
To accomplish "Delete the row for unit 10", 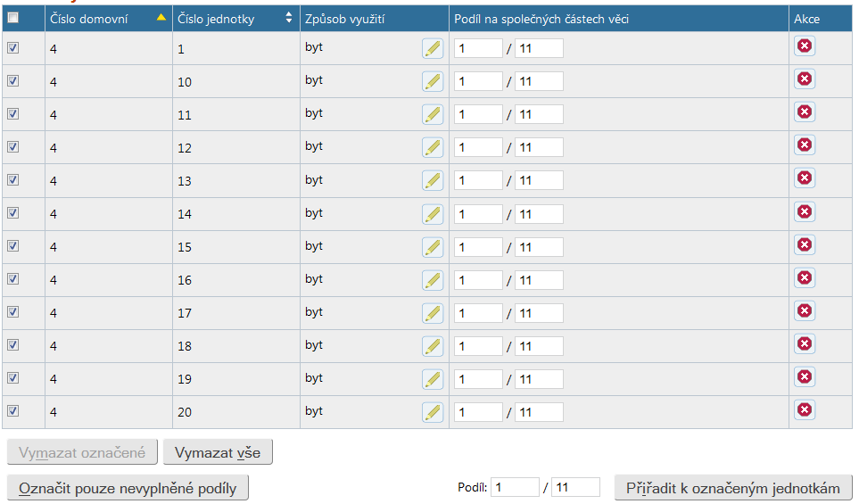I will click(x=805, y=79).
